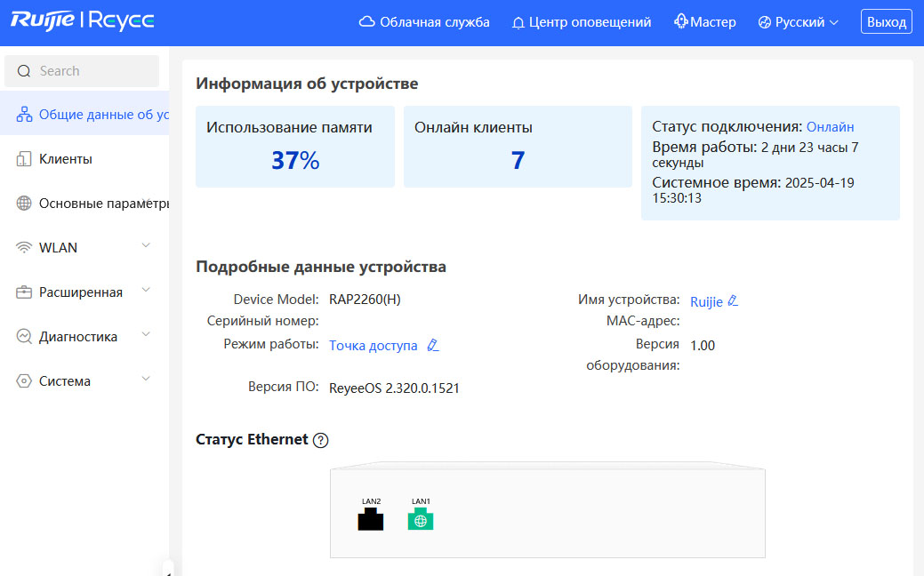Screen dimensions: 924x576
Task: Open the Клиенты menu item
Action: coord(66,159)
